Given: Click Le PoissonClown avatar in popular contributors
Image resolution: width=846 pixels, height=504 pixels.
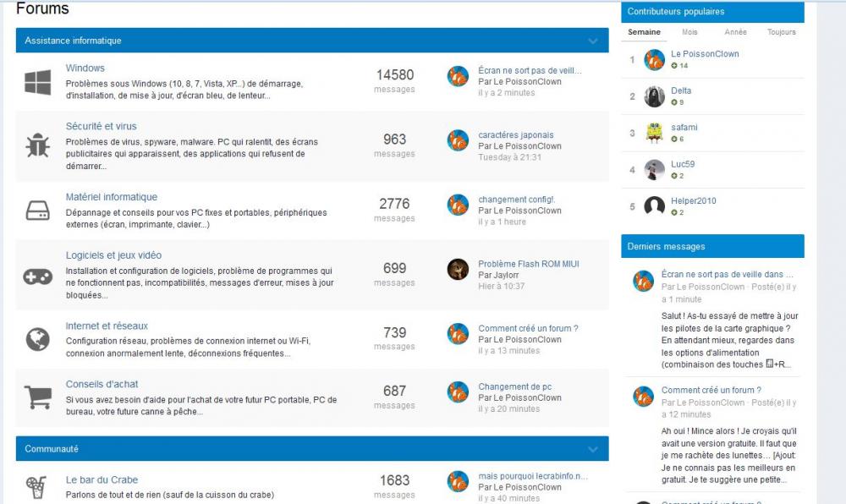Looking at the screenshot, I should click(x=655, y=60).
